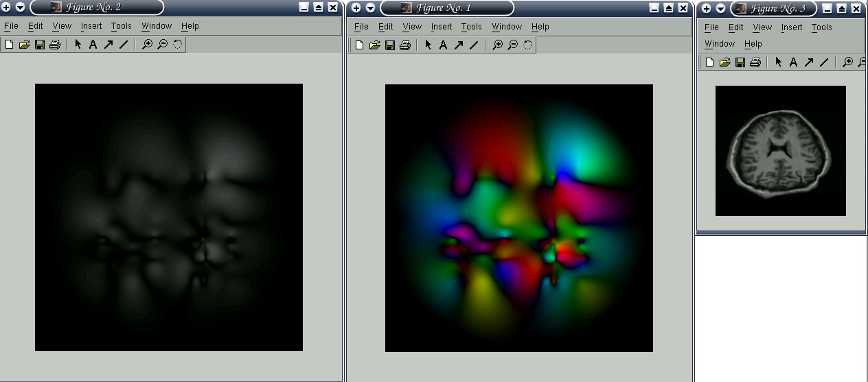This screenshot has width=868, height=382.
Task: Click sticky plus button on Figure No. 1 titlebar
Action: pos(356,8)
